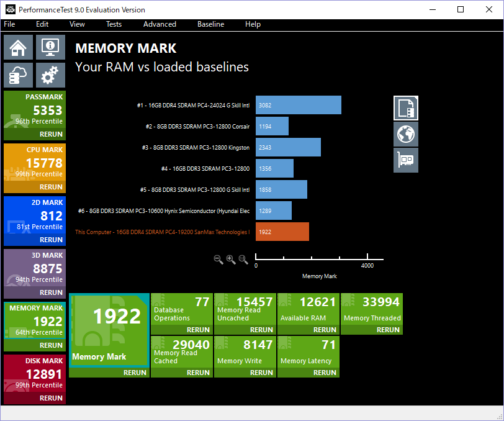This screenshot has height=421, width=504.
Task: Select the world comparison globe icon
Action: click(x=406, y=134)
